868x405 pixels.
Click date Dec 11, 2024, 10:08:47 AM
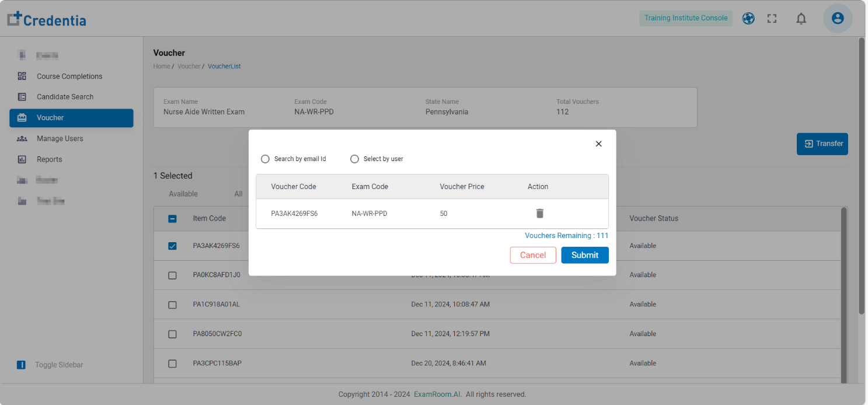(x=450, y=304)
